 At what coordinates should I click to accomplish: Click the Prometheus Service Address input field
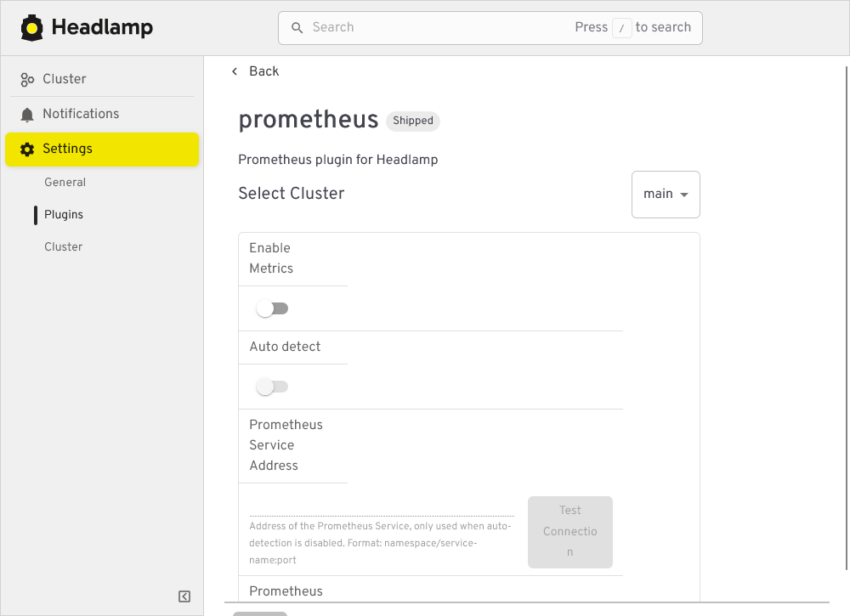click(382, 508)
